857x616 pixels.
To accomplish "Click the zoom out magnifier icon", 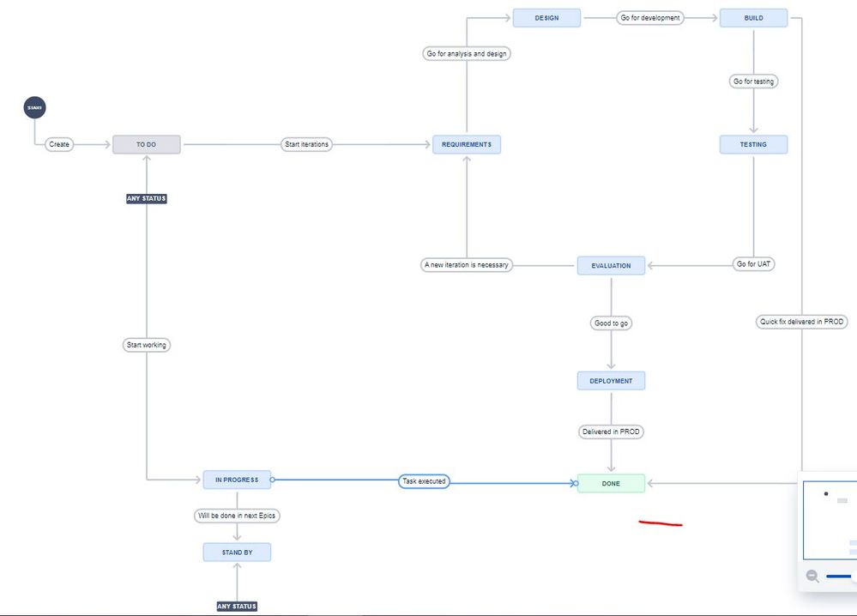I will [x=812, y=576].
